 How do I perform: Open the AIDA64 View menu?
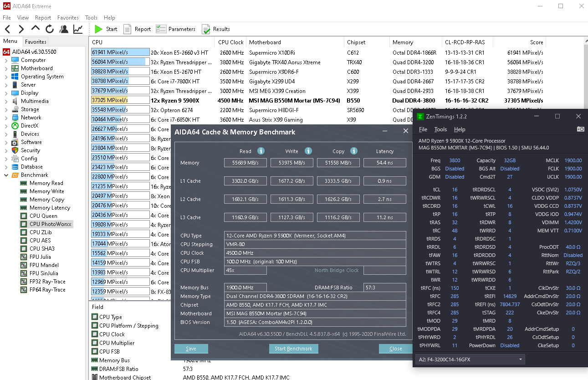tap(23, 18)
